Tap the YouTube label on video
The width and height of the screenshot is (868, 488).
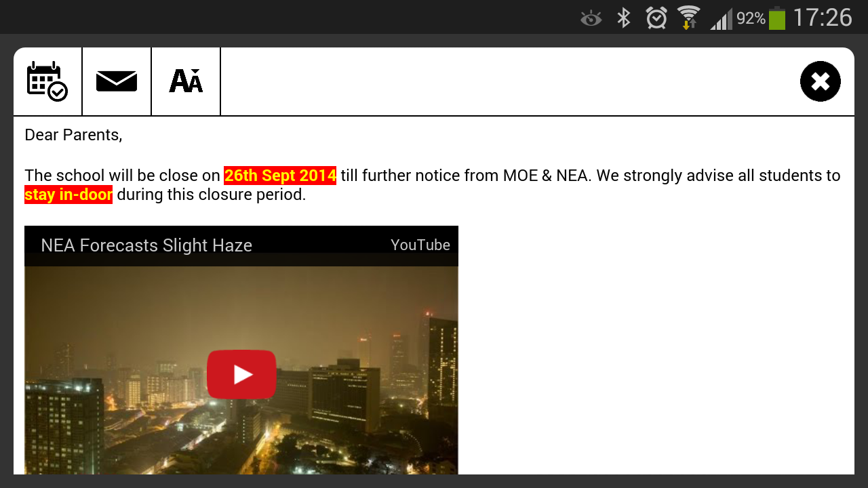pyautogui.click(x=420, y=245)
